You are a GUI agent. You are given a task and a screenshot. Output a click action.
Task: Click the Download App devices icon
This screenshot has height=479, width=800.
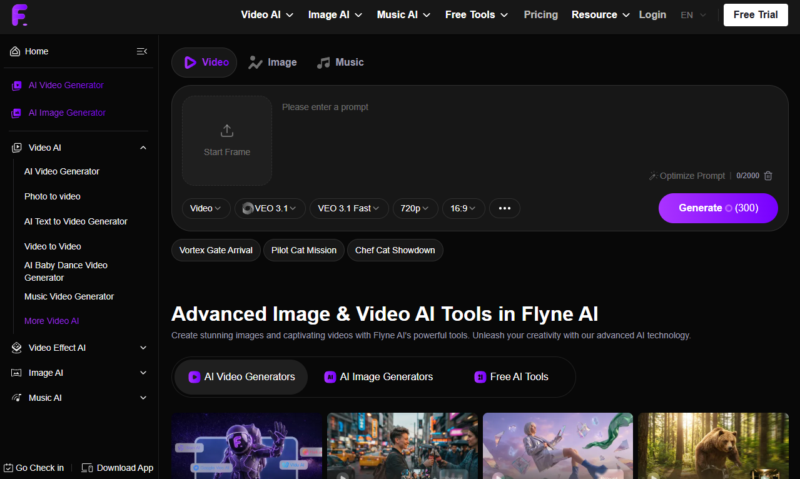coord(87,468)
